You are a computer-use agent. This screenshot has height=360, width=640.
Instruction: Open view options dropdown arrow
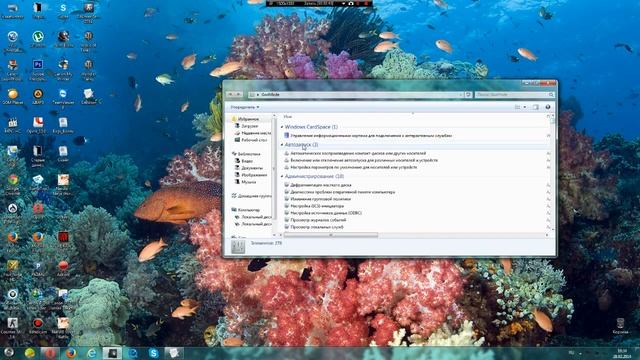524,107
